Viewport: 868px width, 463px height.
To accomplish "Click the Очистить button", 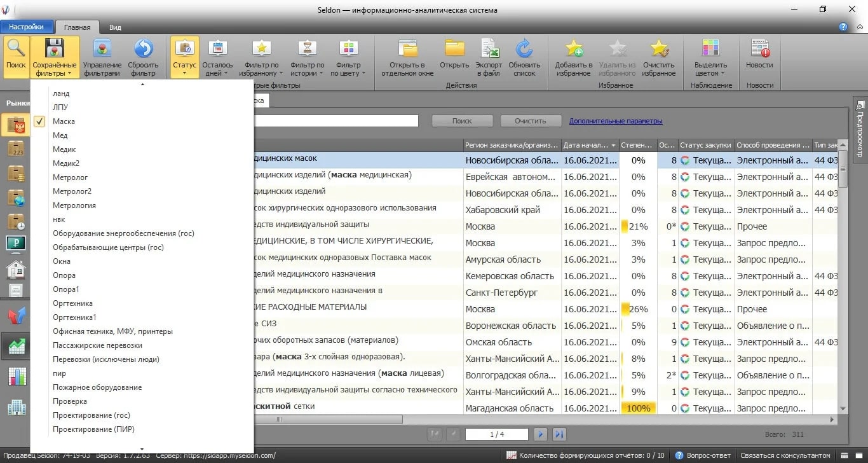I will 531,121.
